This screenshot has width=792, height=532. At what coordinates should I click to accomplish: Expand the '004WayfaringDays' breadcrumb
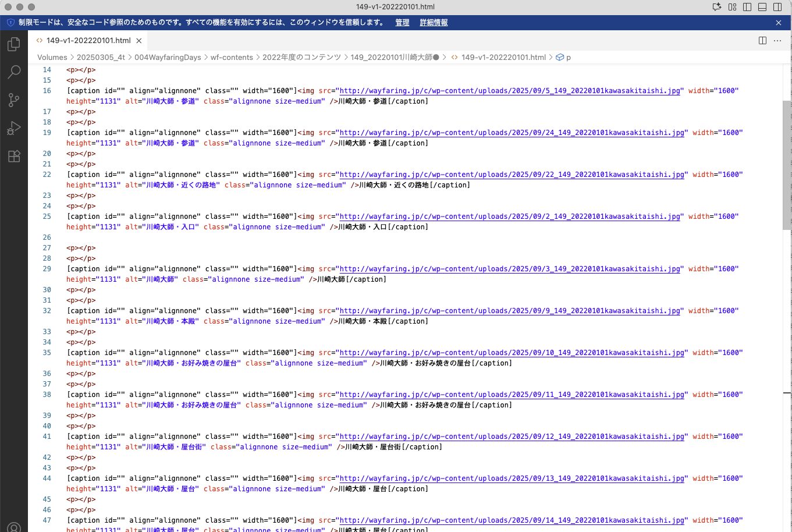pos(168,57)
